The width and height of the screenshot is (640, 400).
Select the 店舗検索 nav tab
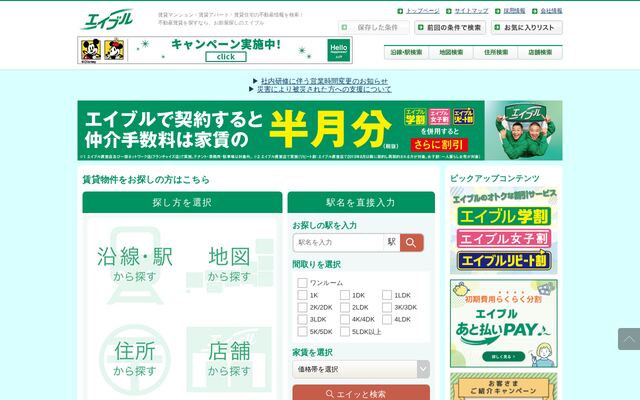(540, 52)
